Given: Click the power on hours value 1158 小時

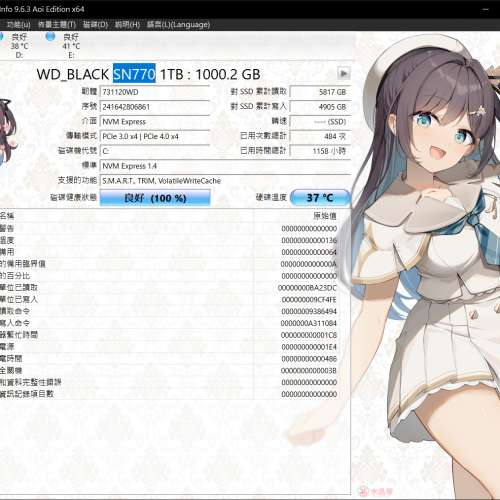Looking at the screenshot, I should [x=320, y=151].
